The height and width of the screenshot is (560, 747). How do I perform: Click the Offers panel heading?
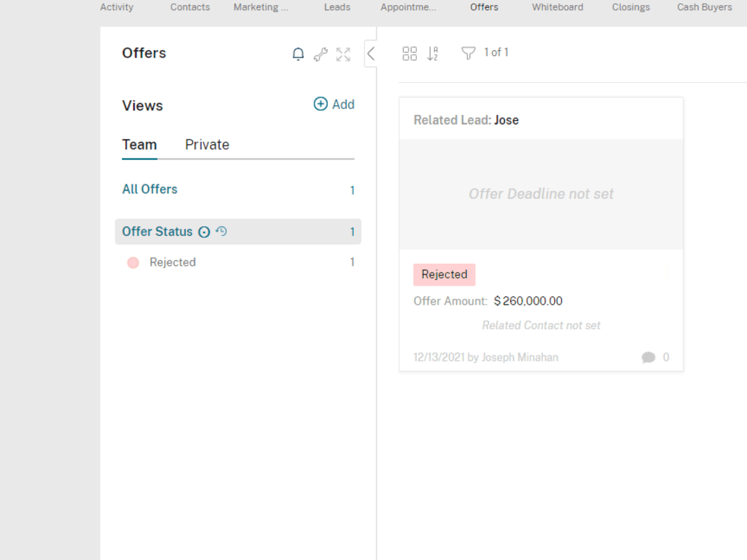[144, 53]
